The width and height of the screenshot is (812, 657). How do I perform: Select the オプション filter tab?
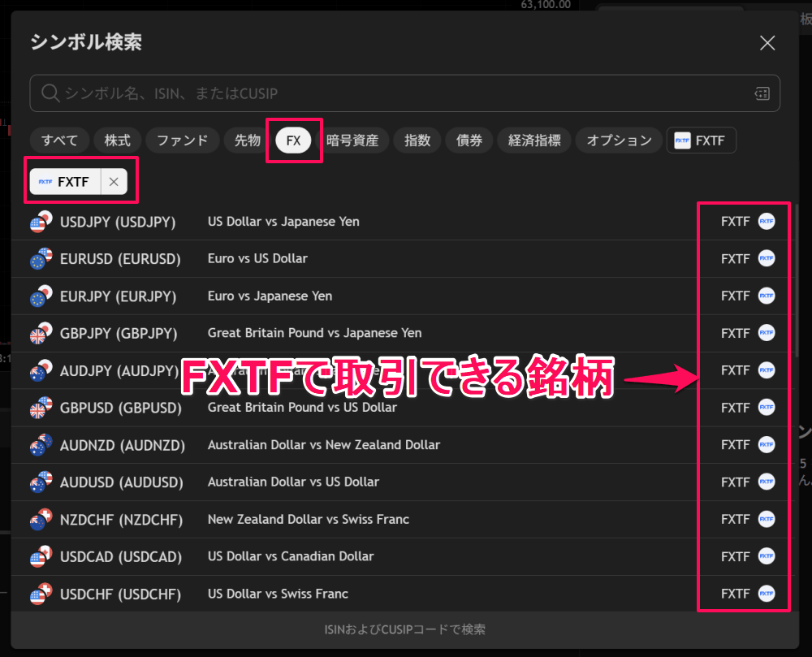point(619,140)
